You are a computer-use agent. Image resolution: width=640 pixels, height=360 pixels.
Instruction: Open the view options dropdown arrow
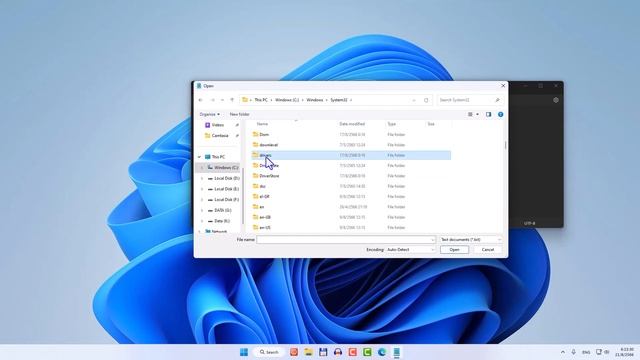point(477,114)
